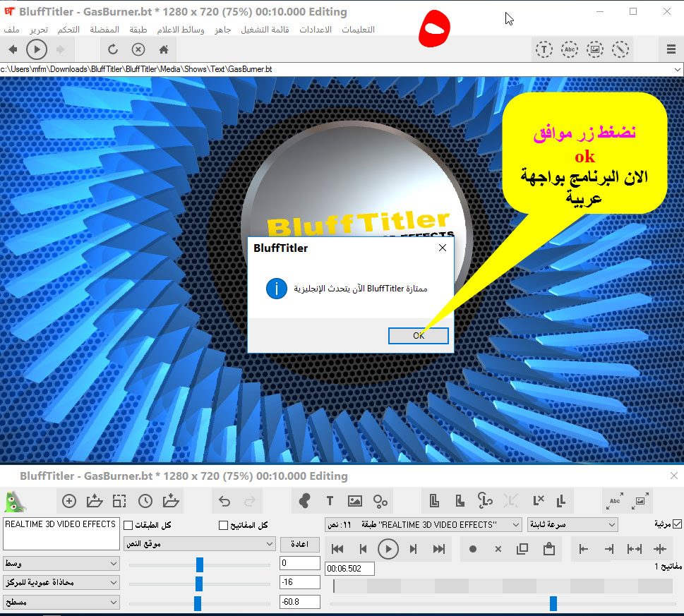Open the وسط alignment dropdown
Viewport: 684px width, 616px height.
61,564
